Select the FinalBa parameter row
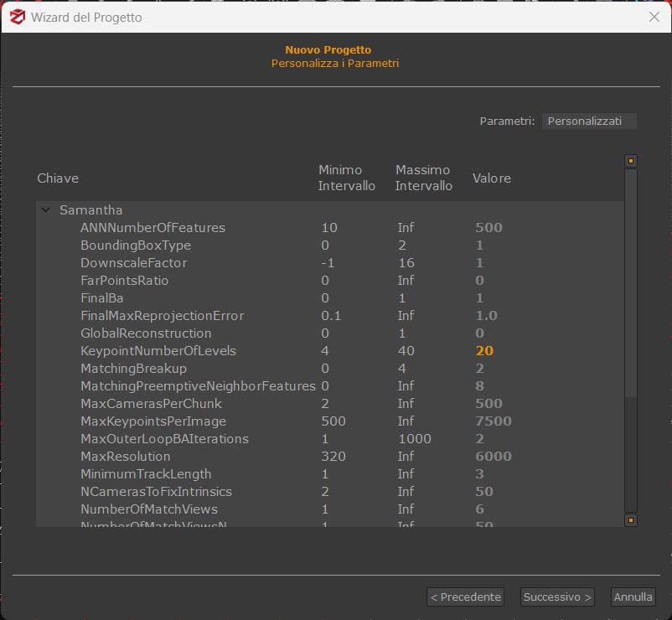The width and height of the screenshot is (672, 620). (x=330, y=297)
